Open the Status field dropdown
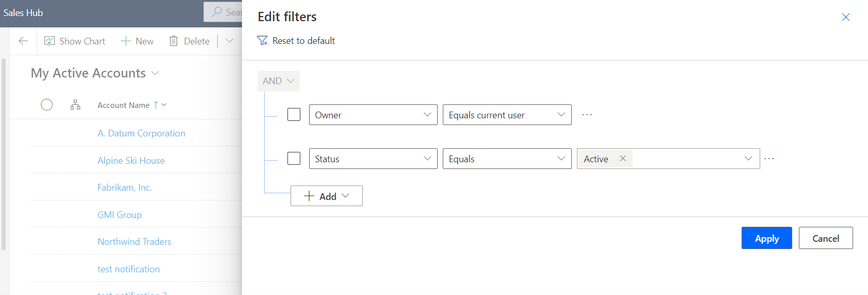 [373, 159]
